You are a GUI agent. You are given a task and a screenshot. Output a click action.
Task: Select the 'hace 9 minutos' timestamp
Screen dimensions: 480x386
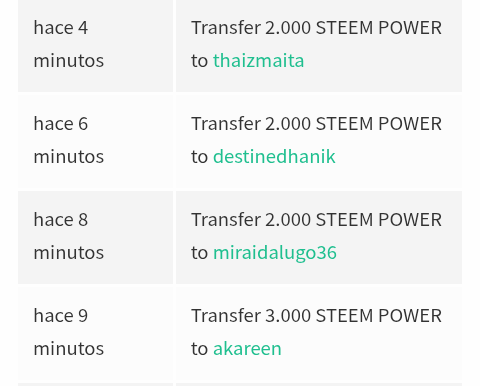tap(69, 332)
